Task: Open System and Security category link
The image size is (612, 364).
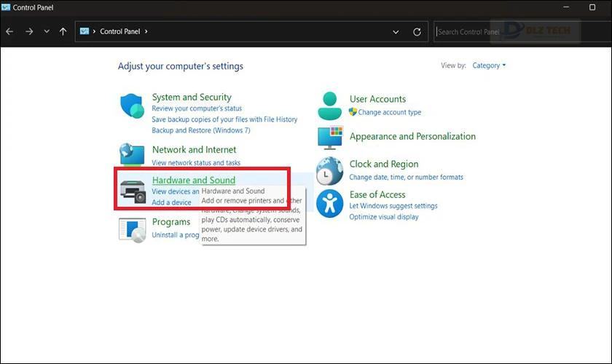Action: click(192, 97)
